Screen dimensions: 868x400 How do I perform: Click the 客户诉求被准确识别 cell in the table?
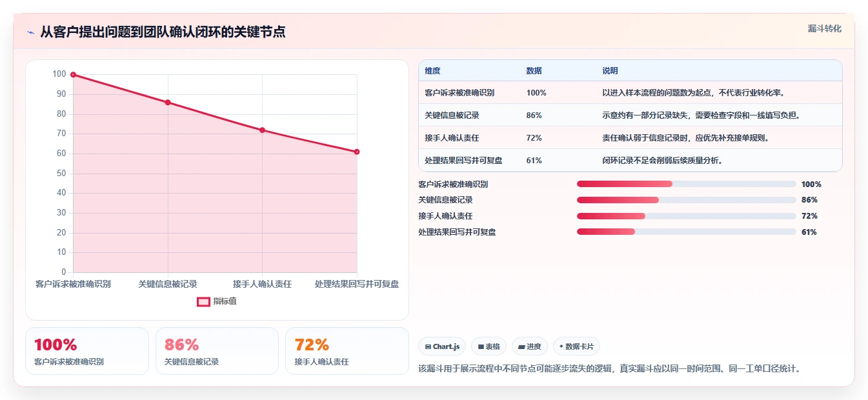(x=459, y=93)
